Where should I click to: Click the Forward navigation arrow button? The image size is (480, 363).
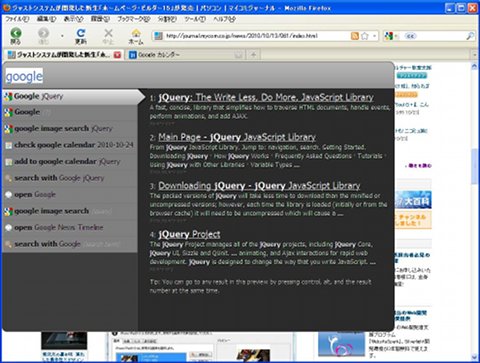point(43,33)
